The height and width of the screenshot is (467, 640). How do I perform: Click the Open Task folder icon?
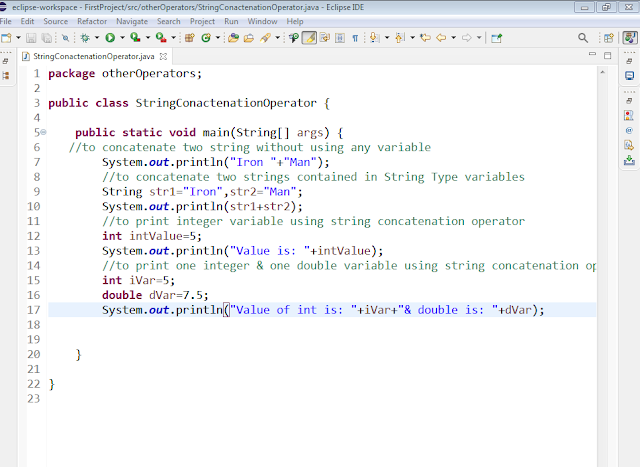[x=249, y=38]
